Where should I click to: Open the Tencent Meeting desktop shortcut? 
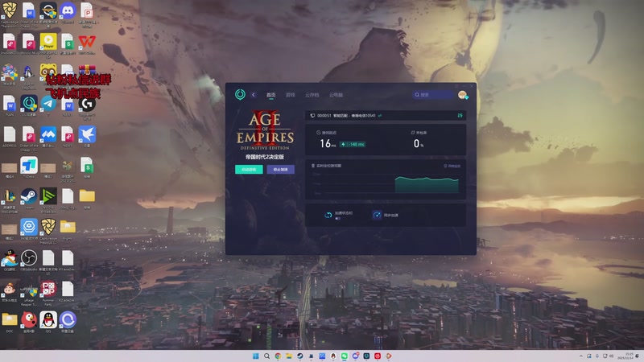[48, 134]
